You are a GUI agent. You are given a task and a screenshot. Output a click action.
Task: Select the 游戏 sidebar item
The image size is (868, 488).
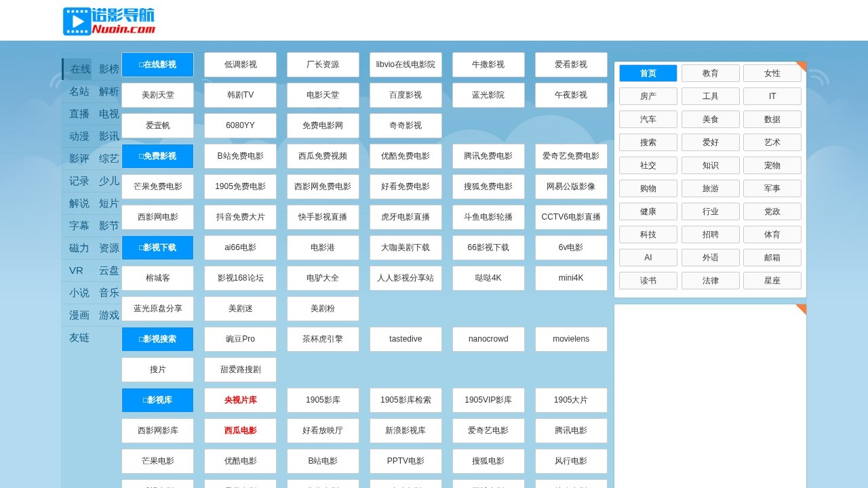tap(109, 315)
